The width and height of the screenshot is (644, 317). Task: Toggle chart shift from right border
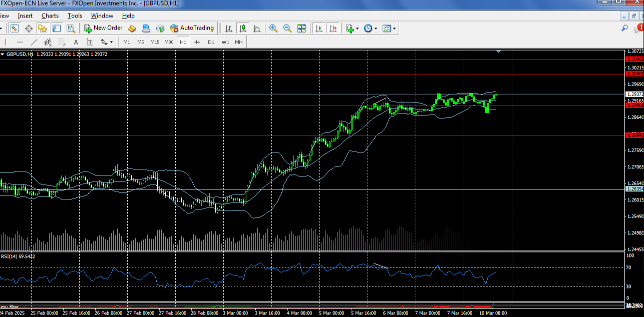point(333,29)
